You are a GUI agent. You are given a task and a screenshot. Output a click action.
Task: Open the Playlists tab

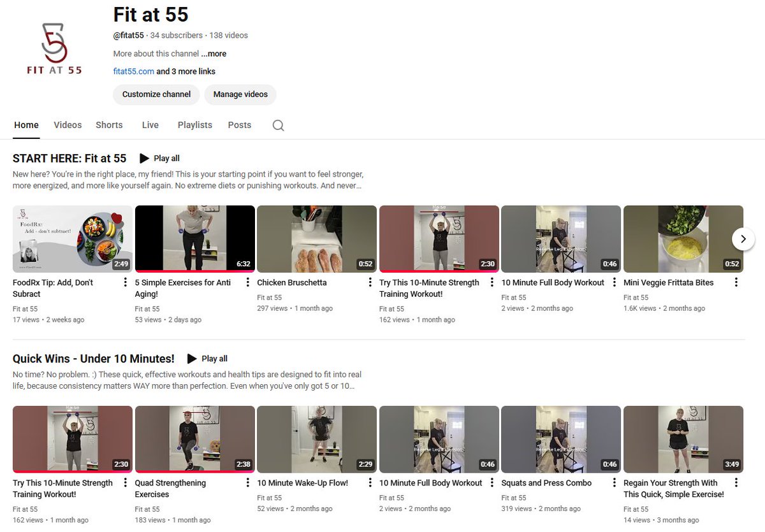tap(195, 125)
